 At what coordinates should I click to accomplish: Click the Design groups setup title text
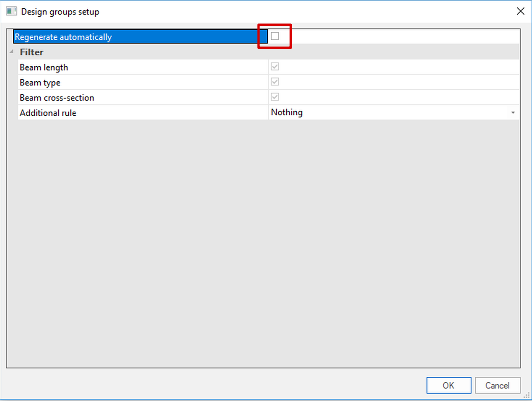(60, 12)
